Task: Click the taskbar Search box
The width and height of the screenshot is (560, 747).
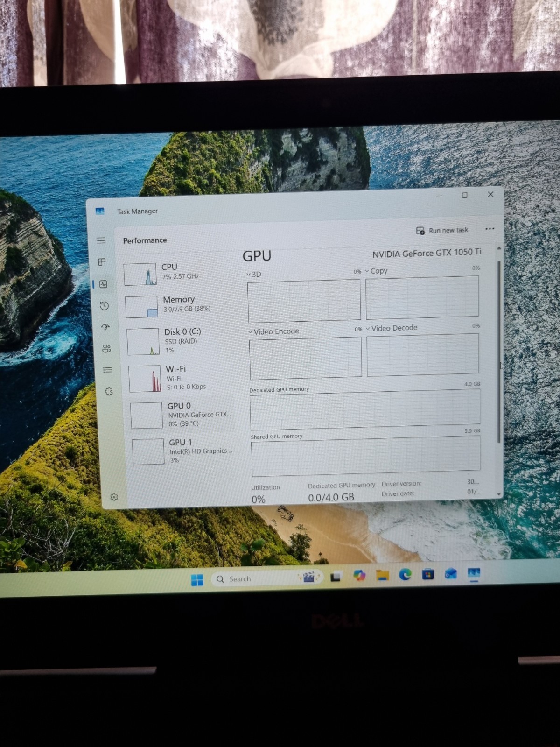Action: (x=267, y=578)
